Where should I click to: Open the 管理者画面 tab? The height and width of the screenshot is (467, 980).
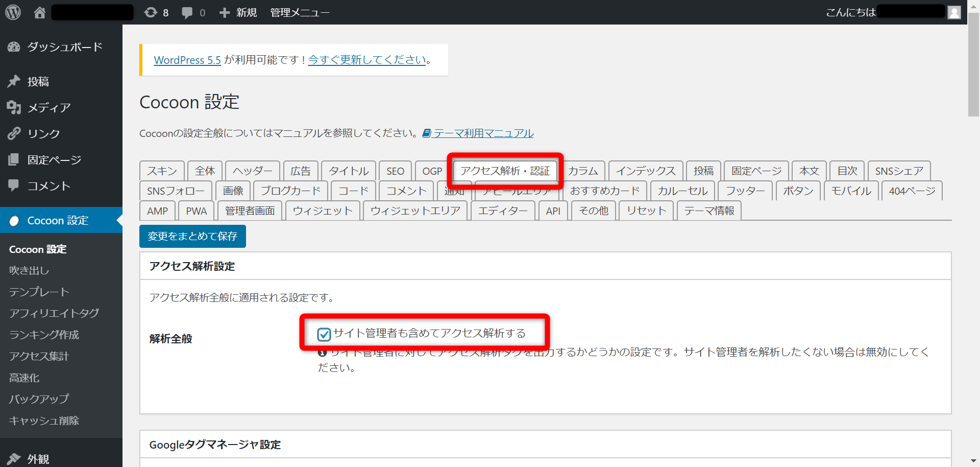tap(250, 211)
